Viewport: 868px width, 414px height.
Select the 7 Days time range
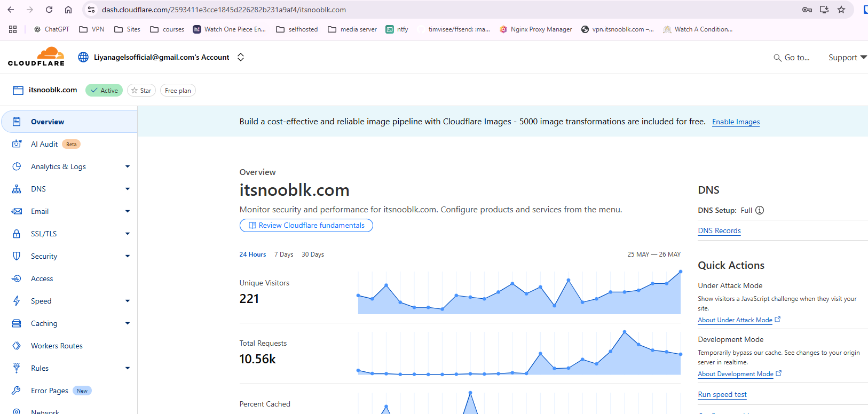pyautogui.click(x=284, y=254)
